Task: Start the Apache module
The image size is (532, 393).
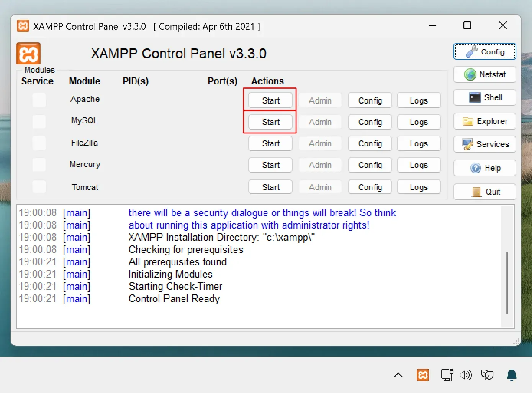Action: pos(270,100)
